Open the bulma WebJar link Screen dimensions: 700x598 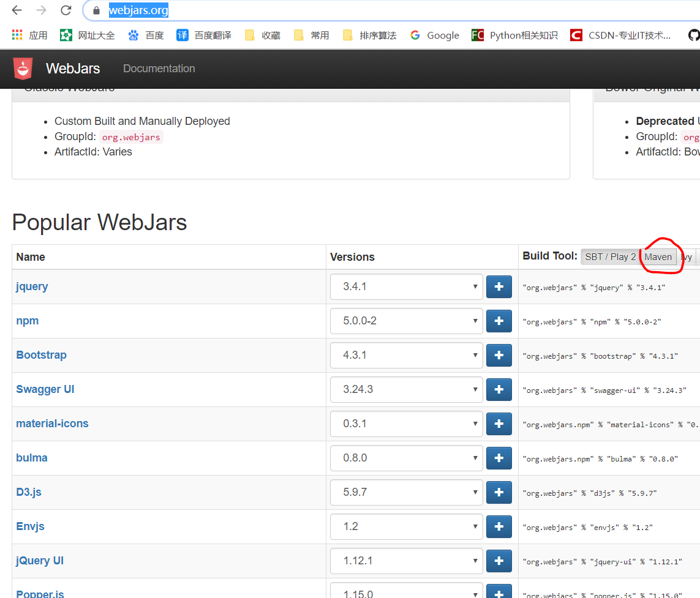(x=32, y=458)
